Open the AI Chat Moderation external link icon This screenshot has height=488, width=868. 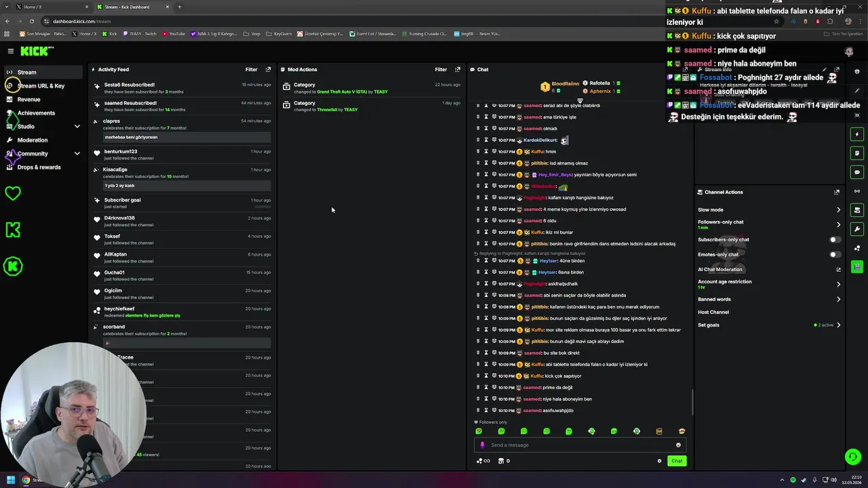point(838,269)
